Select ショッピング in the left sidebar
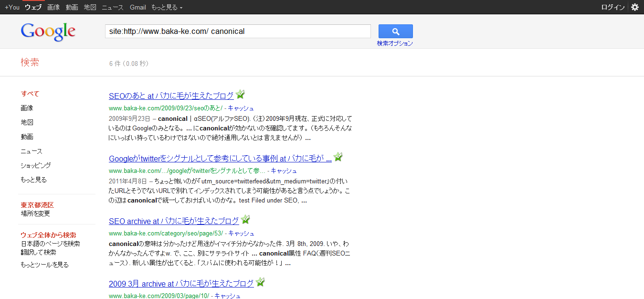This screenshot has width=644, height=299. pos(36,165)
